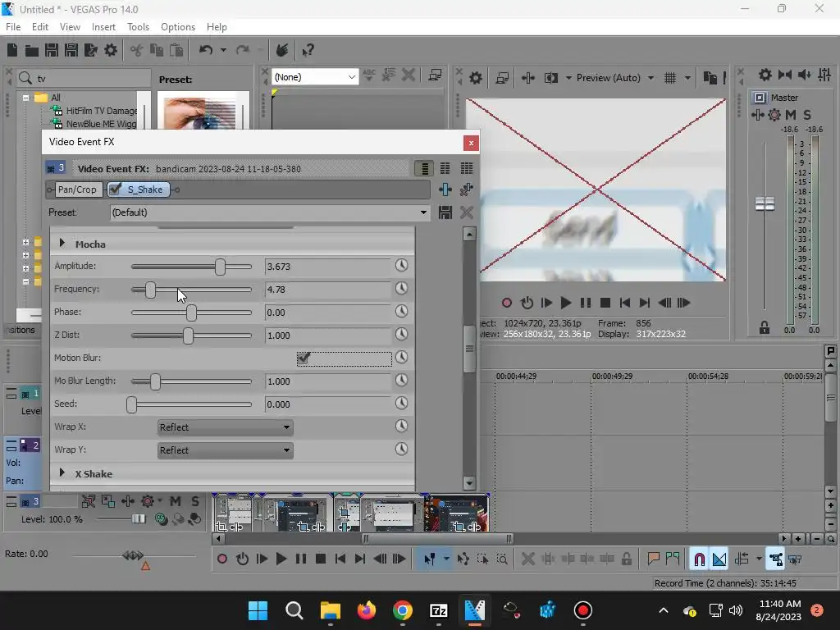
Task: Delete the preset with X icon
Action: (x=467, y=212)
